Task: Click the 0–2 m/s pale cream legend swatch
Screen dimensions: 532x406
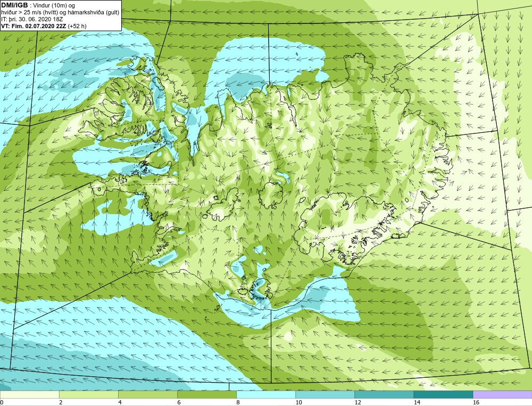Action: click(29, 394)
